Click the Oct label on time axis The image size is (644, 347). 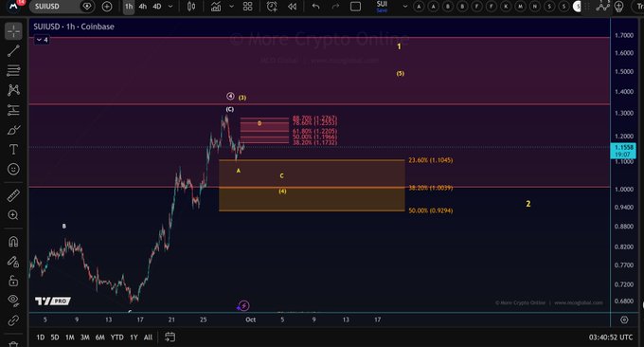pos(251,320)
